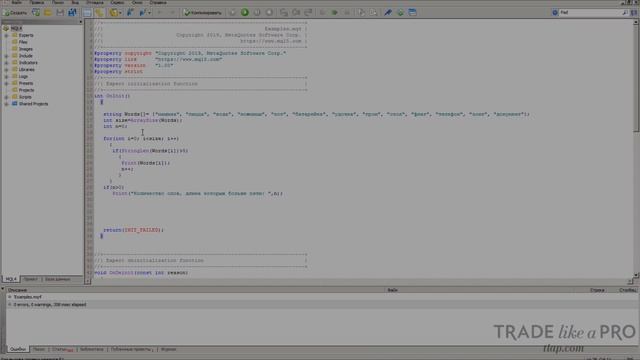Open the Сервис menu
Image resolution: width=640 pixels, height=360 pixels.
click(117, 2)
